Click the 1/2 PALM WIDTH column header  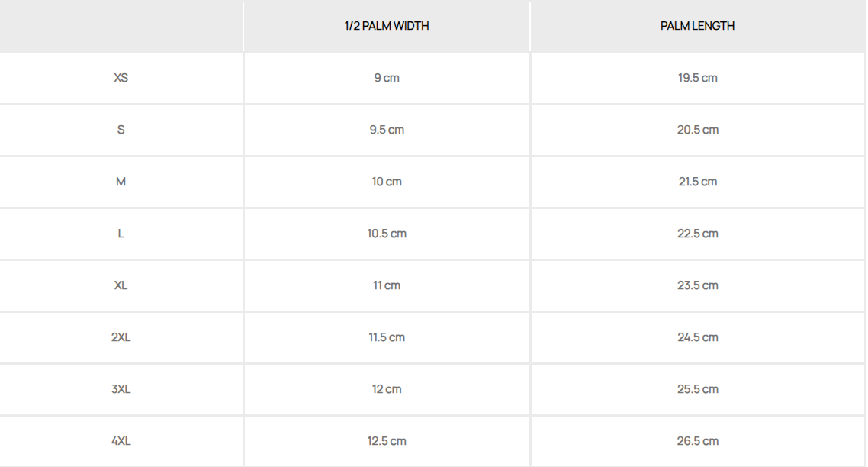point(387,26)
